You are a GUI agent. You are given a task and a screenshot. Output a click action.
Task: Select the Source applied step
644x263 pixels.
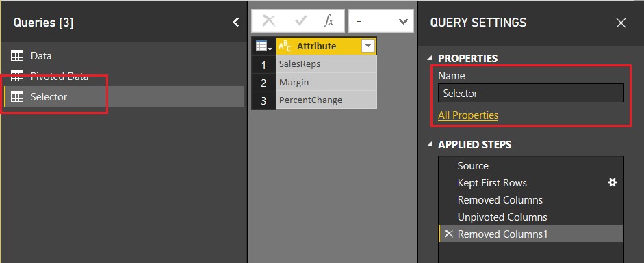[531, 166]
